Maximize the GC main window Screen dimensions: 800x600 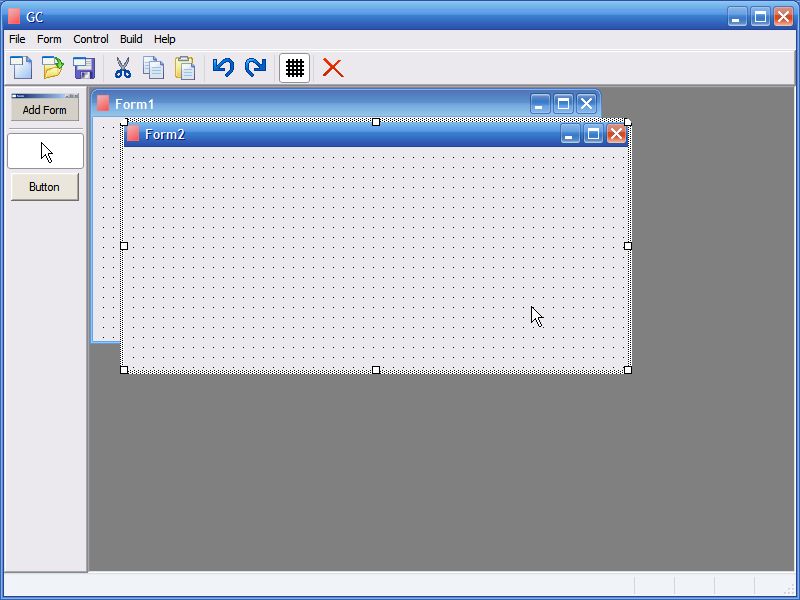[760, 17]
